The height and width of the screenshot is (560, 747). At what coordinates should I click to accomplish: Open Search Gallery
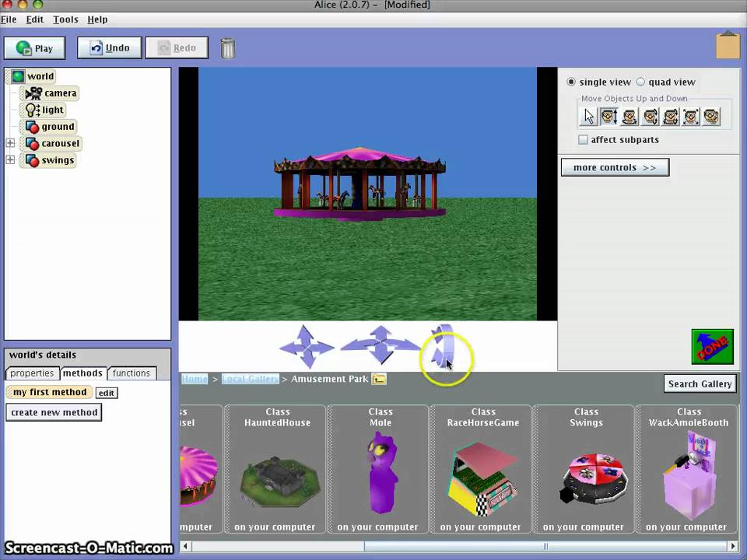pos(700,383)
